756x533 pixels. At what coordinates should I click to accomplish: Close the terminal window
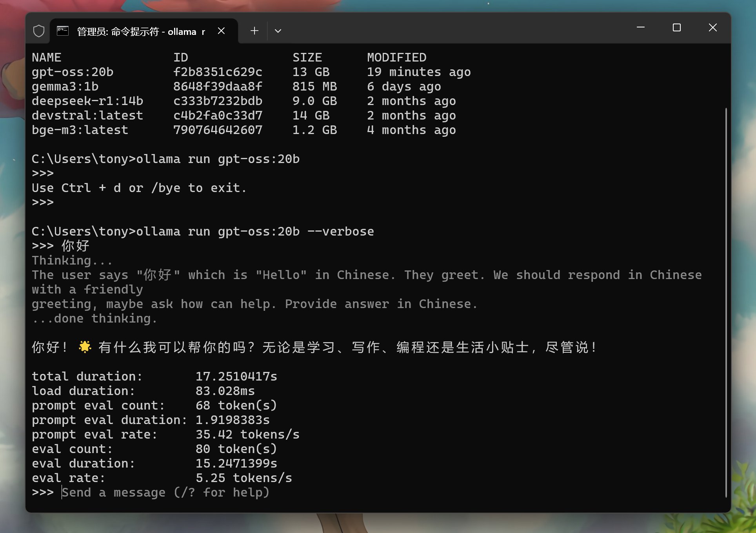(712, 27)
